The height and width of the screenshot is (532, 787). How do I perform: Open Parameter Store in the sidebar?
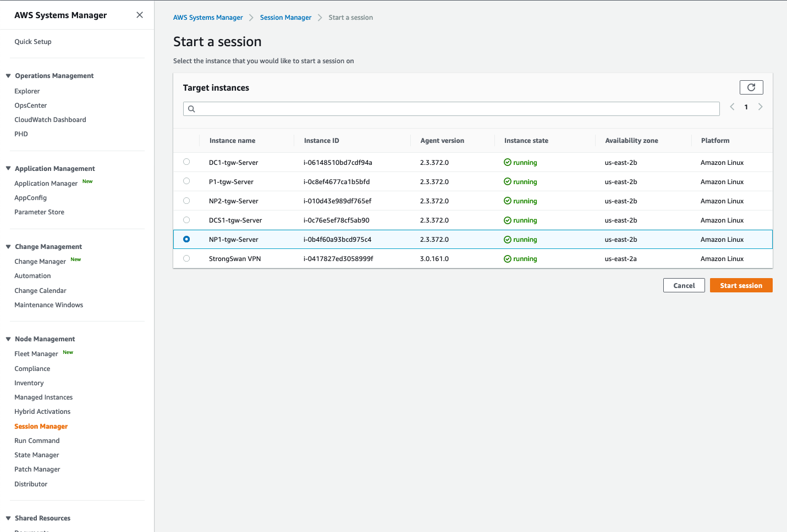coord(39,212)
